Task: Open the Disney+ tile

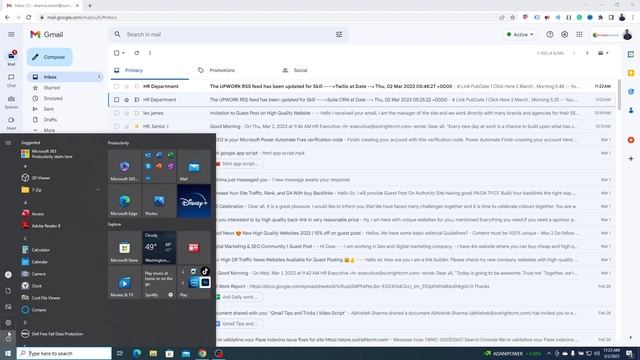Action: pyautogui.click(x=194, y=201)
